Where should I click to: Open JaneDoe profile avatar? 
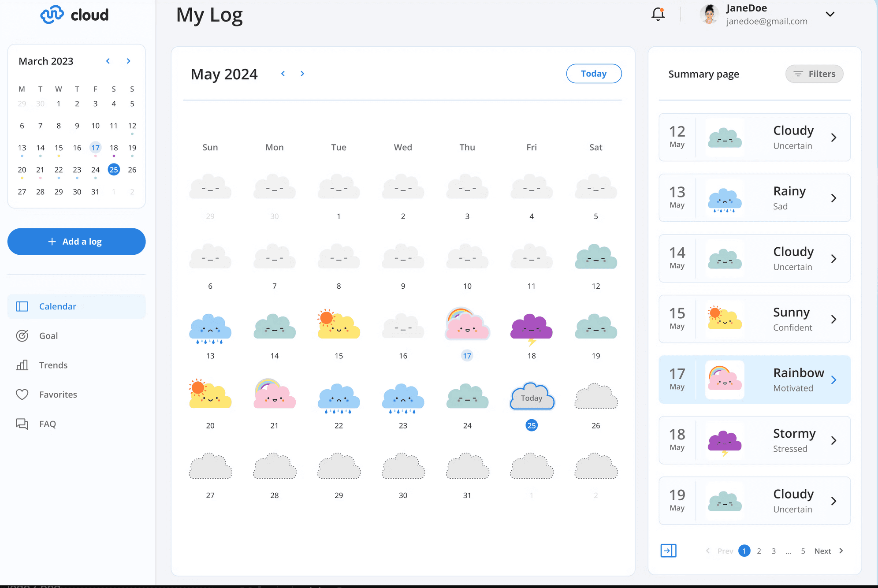click(709, 14)
